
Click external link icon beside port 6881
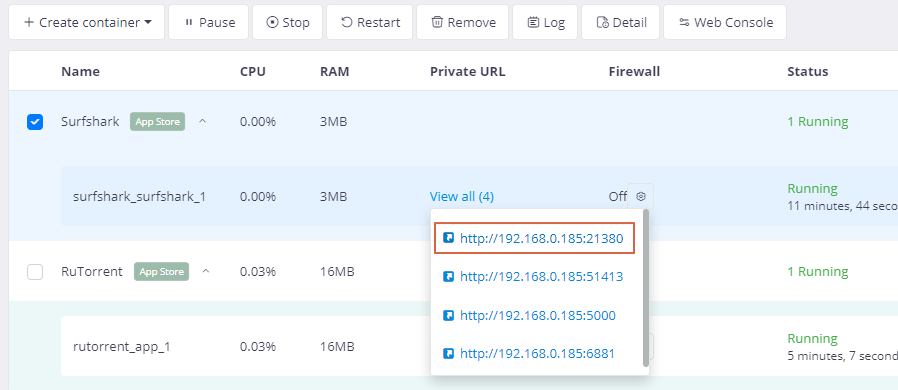449,353
